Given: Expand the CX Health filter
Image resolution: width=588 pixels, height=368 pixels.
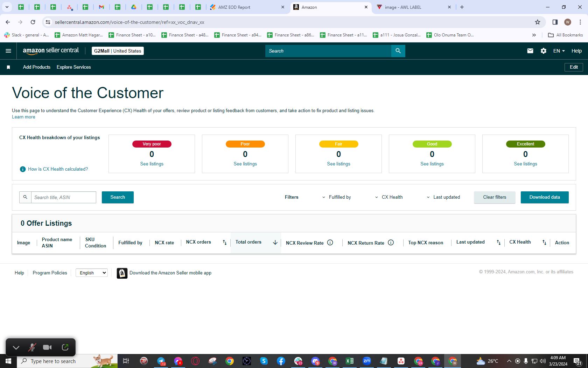Looking at the screenshot, I should [x=389, y=197].
